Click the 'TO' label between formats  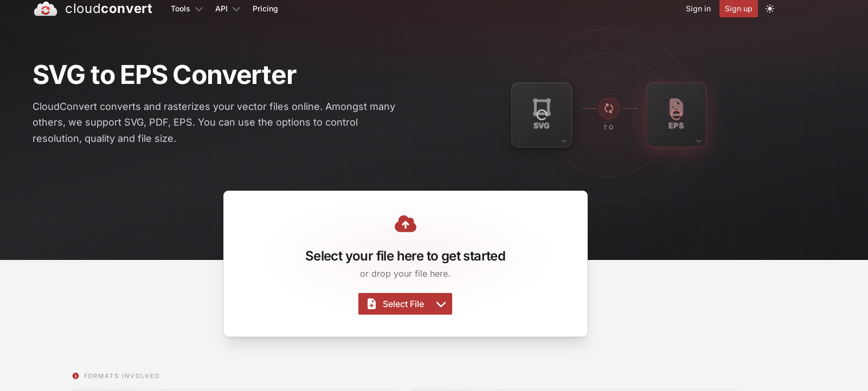click(x=609, y=128)
